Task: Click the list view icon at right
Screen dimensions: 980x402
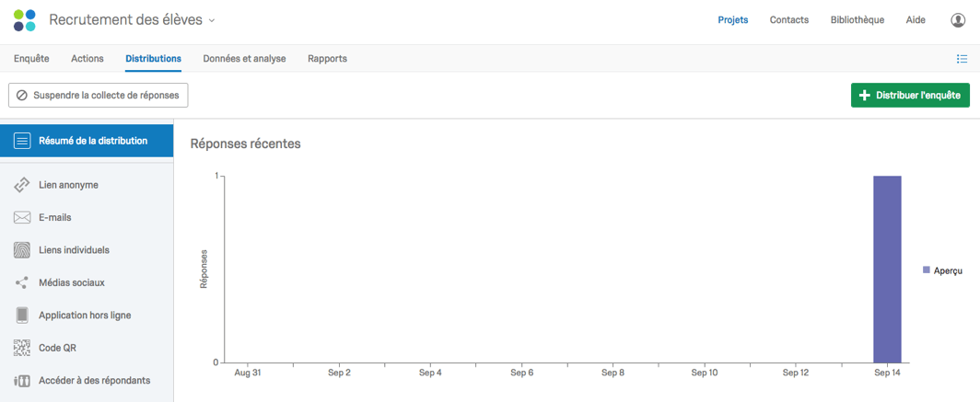Action: (x=962, y=59)
